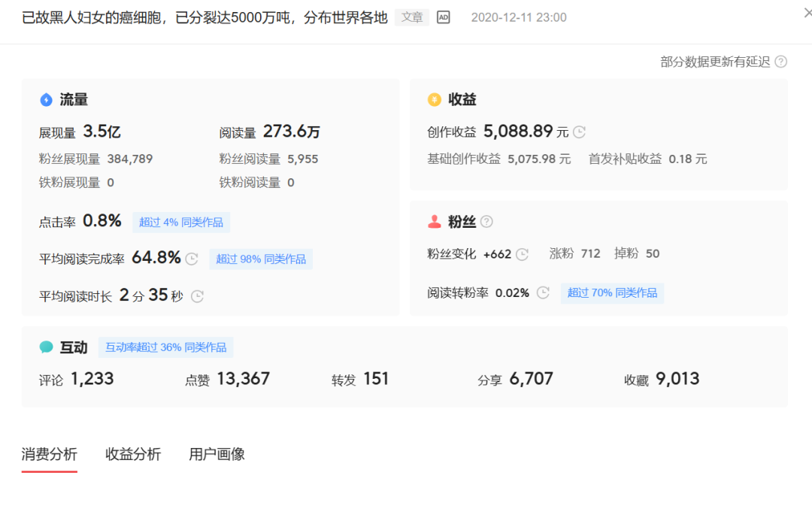Click help icon next to 部分数据更新有延迟
812x521 pixels.
[781, 62]
